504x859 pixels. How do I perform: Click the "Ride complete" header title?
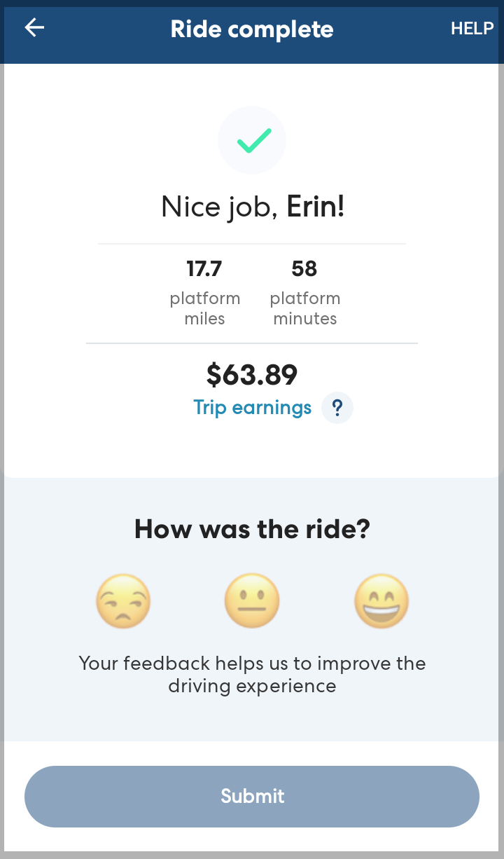click(252, 29)
